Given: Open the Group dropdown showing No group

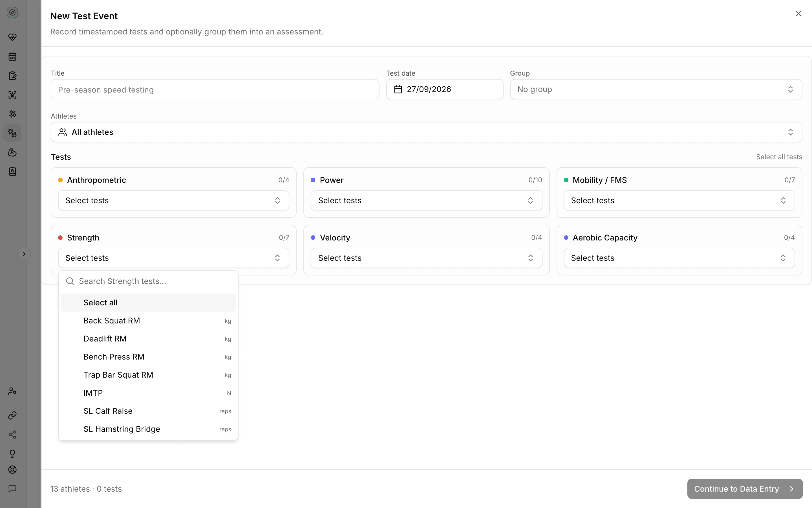Looking at the screenshot, I should click(x=656, y=89).
